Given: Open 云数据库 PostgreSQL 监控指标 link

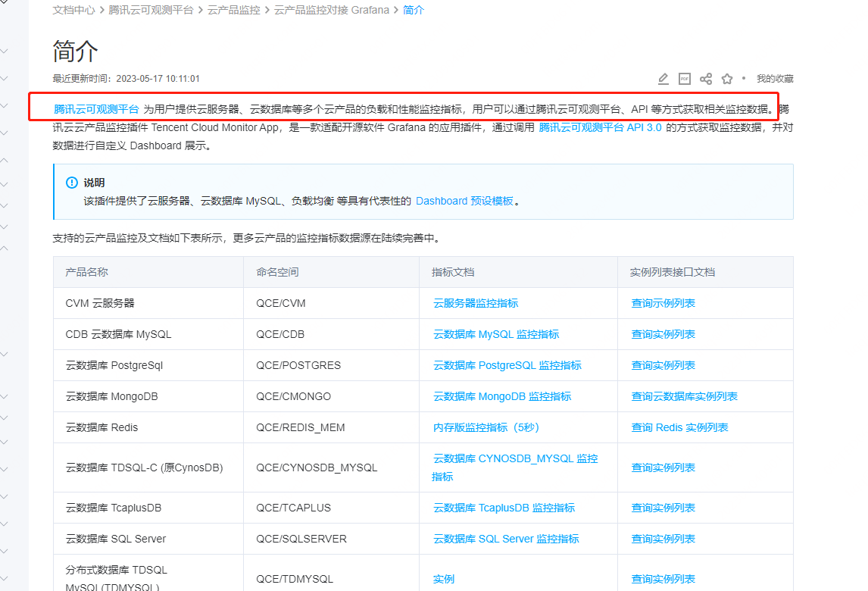Looking at the screenshot, I should (x=507, y=365).
